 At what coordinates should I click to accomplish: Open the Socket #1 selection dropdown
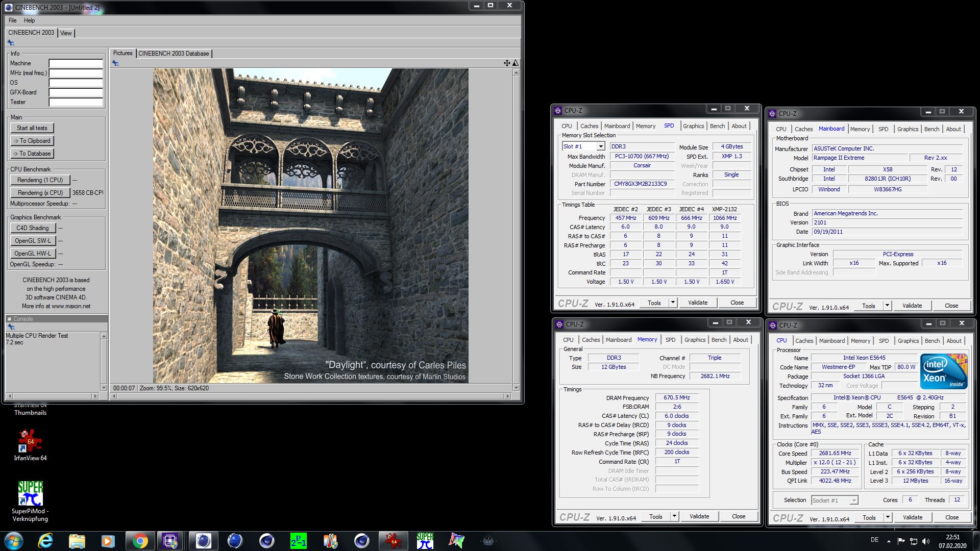coord(835,500)
